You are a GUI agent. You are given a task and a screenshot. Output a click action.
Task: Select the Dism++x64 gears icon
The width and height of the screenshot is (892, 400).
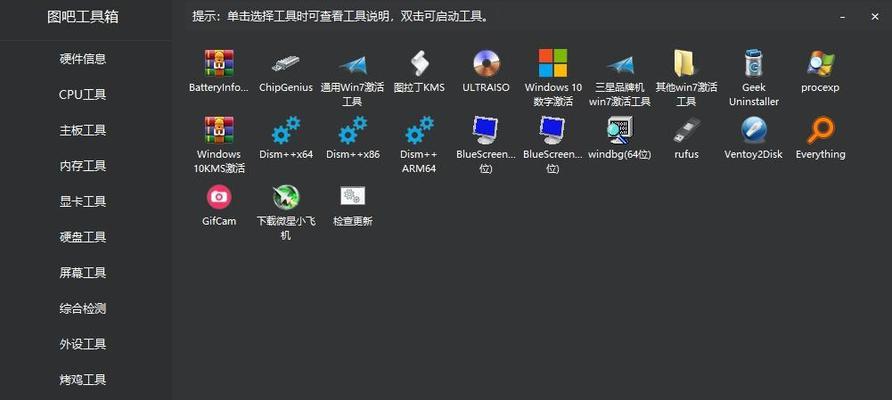click(x=286, y=130)
